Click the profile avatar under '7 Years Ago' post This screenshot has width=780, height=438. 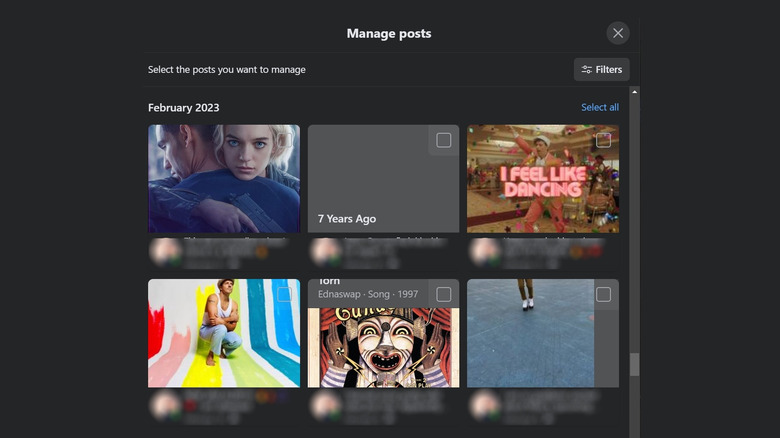coord(323,250)
